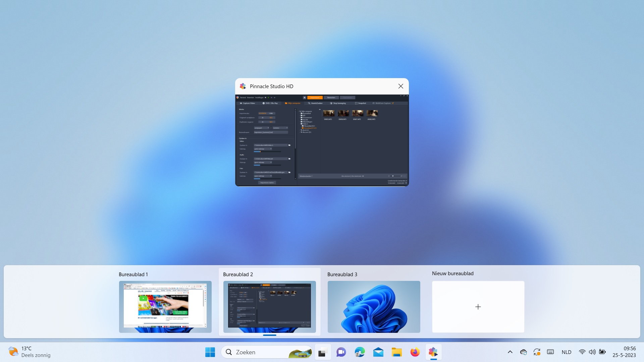Click the Zoeken search box
Screen dimensions: 644x362
267,352
